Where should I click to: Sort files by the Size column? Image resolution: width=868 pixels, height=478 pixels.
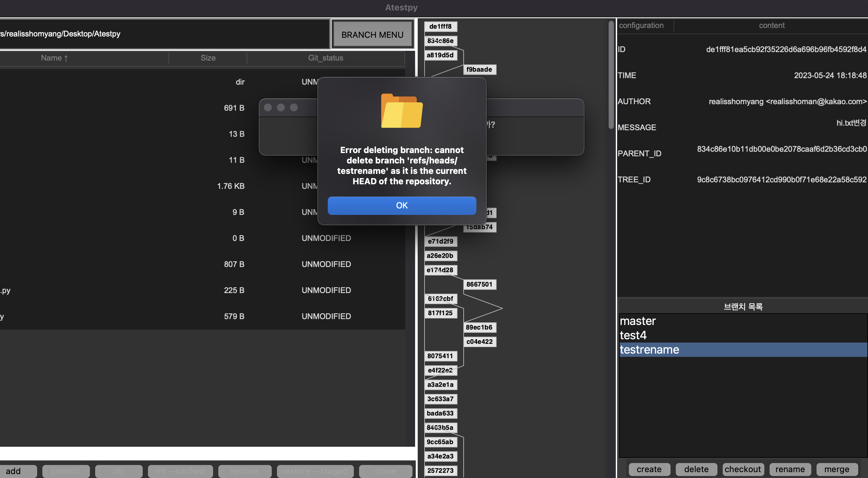coord(208,58)
